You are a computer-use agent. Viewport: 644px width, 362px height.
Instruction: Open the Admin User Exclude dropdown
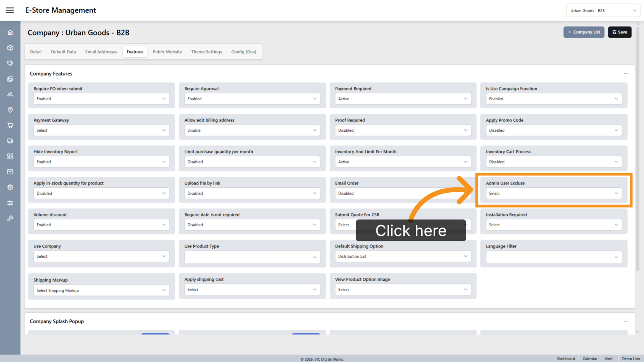point(554,193)
